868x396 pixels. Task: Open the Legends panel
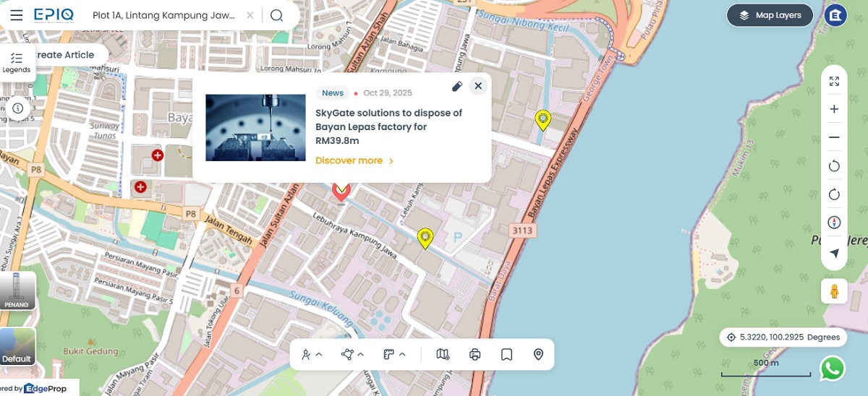(x=16, y=63)
